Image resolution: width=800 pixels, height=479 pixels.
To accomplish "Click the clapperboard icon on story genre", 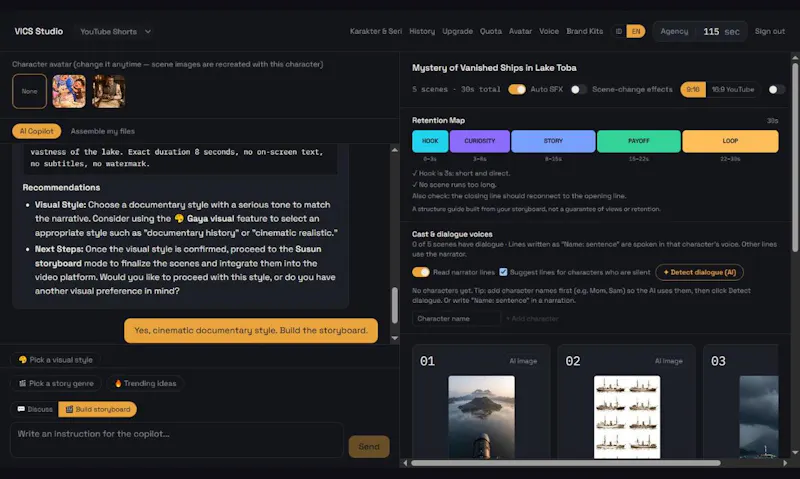I will (x=22, y=383).
